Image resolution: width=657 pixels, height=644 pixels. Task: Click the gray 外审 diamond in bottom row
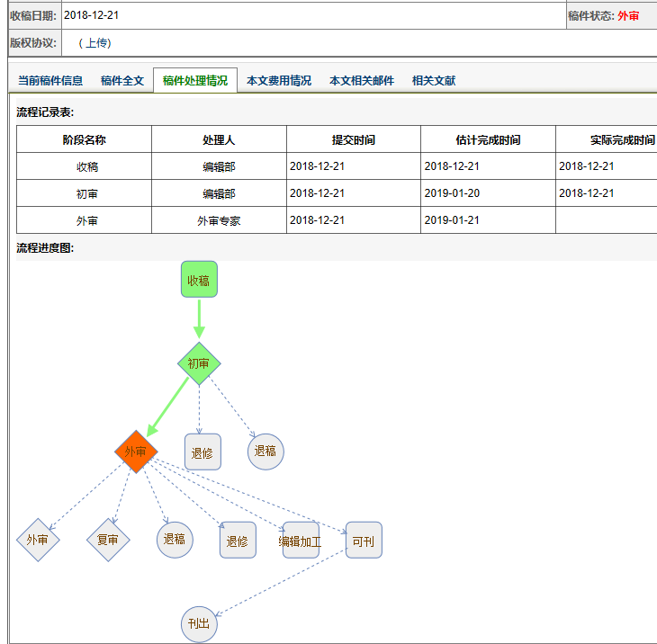click(38, 540)
